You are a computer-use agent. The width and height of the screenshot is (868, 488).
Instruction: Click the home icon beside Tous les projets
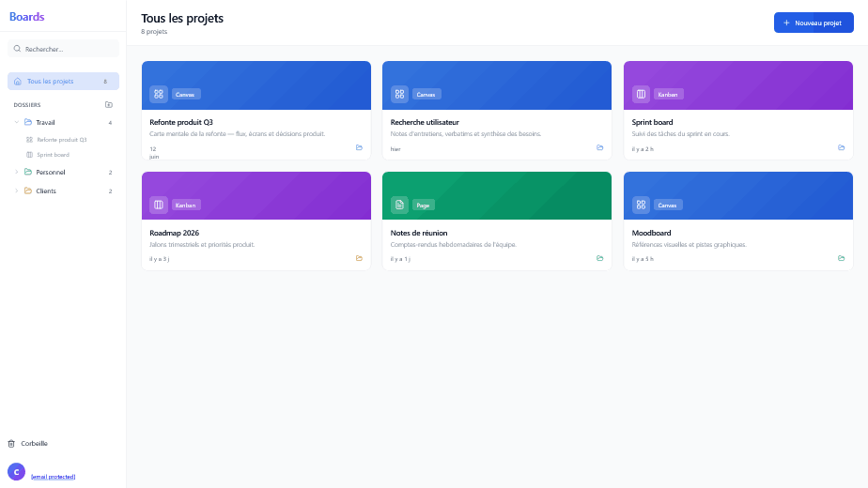(x=18, y=82)
